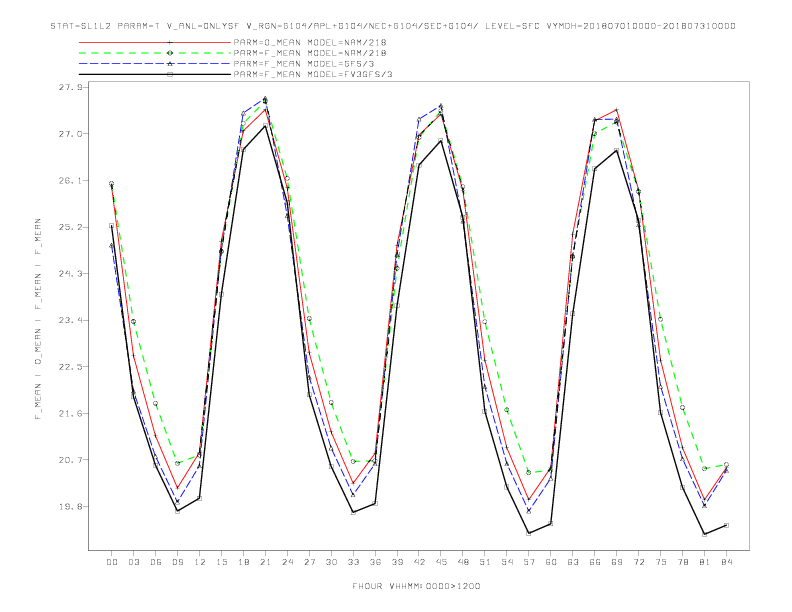
Task: Select legend text PARM=F_MEAN MODEL=FV3GFS/3
Action: point(313,74)
